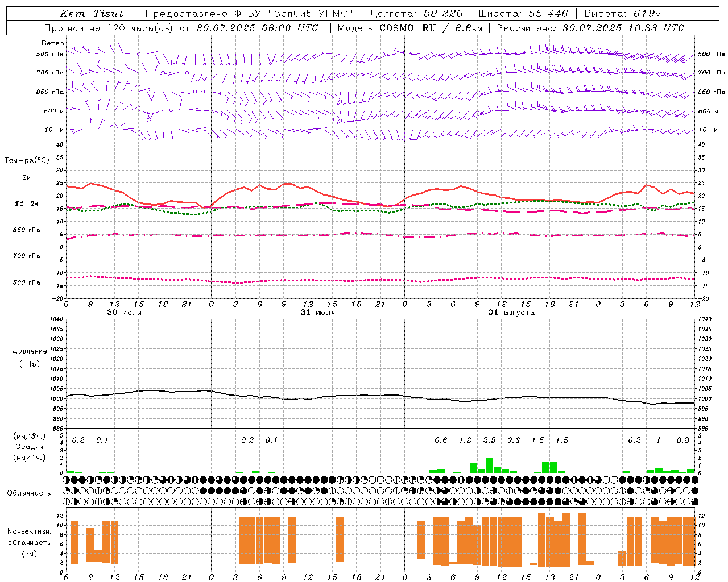Click the 'Давление' pressure panel label
728x582 pixels.
tap(30, 351)
